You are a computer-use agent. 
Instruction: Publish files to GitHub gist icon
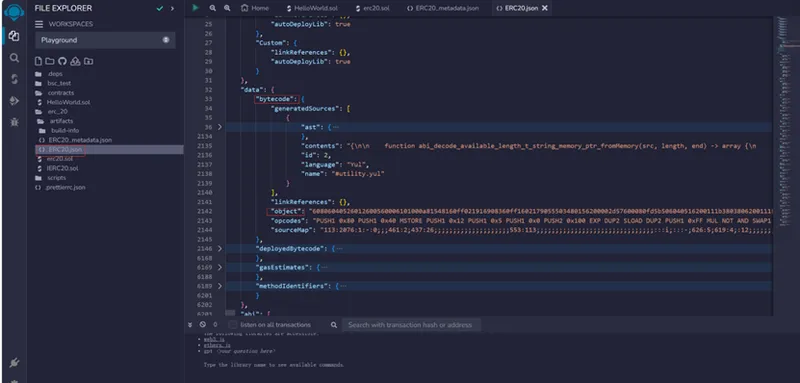coord(62,61)
